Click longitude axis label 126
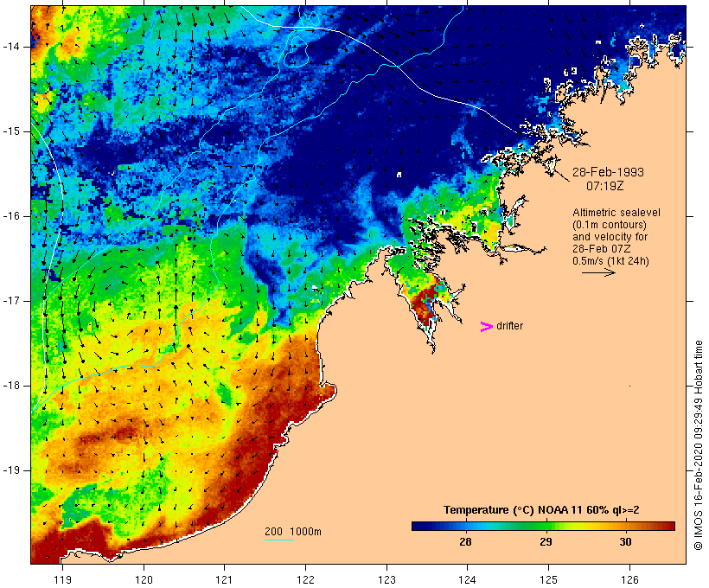The width and height of the screenshot is (709, 588). pyautogui.click(x=629, y=579)
